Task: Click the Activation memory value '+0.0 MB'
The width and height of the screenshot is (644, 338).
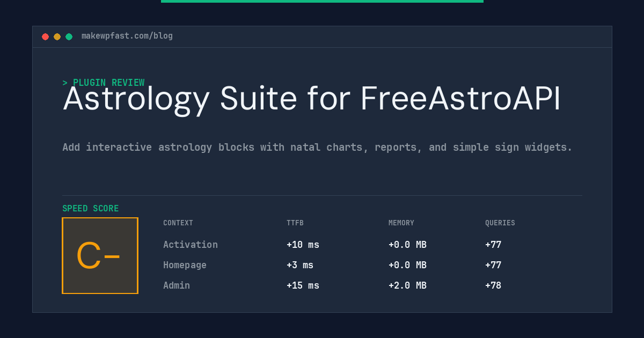Action: 407,245
